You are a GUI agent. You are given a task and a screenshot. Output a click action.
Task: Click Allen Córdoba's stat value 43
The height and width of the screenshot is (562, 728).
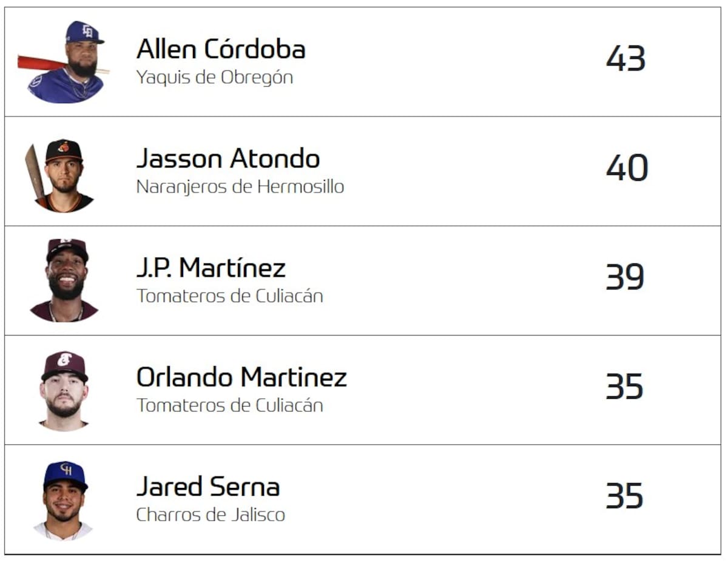coord(625,59)
